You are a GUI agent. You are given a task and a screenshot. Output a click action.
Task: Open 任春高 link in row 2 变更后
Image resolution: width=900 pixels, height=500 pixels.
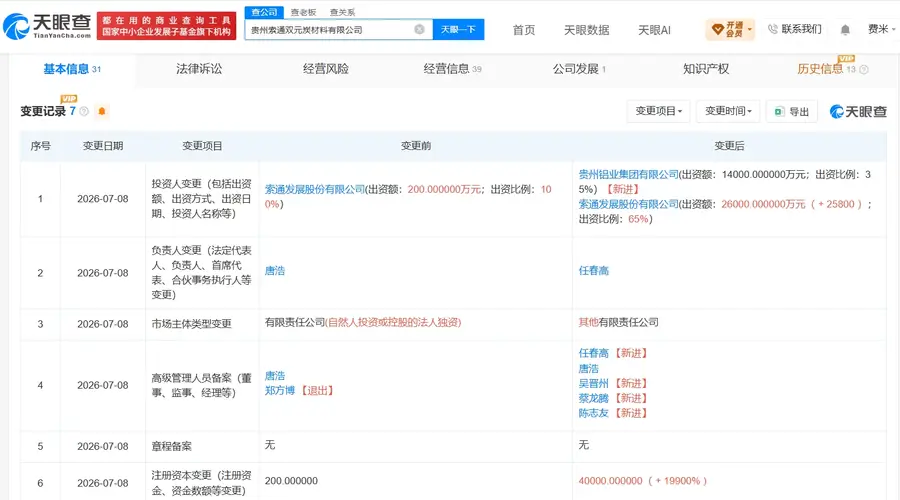(593, 271)
